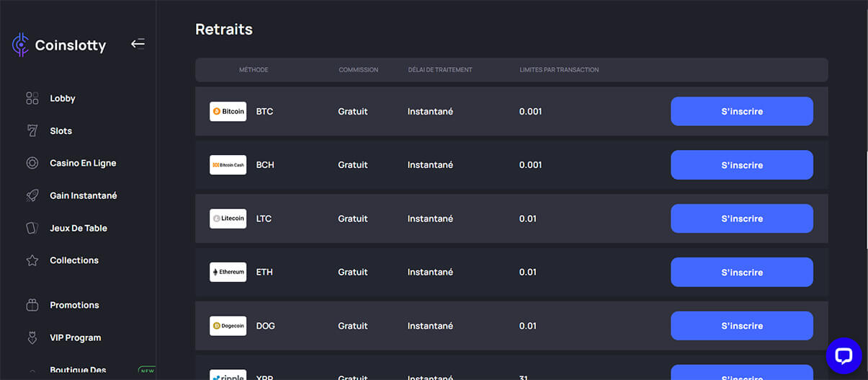Open Casino En Ligne section

point(83,163)
